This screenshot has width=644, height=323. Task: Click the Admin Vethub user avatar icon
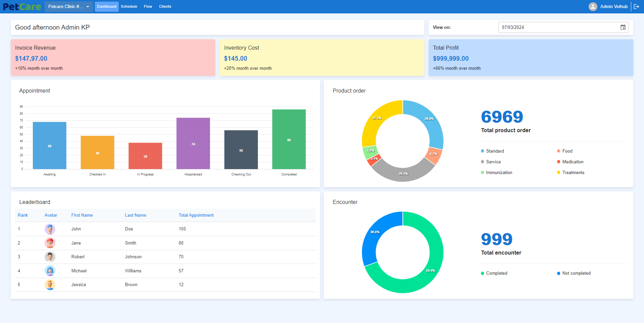(x=593, y=6)
